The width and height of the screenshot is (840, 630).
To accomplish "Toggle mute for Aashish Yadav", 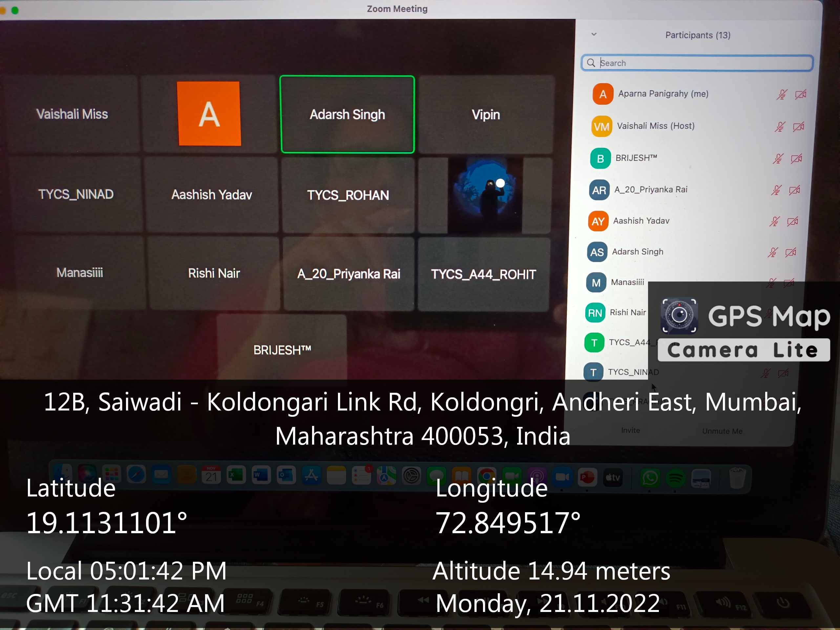I will [x=774, y=221].
